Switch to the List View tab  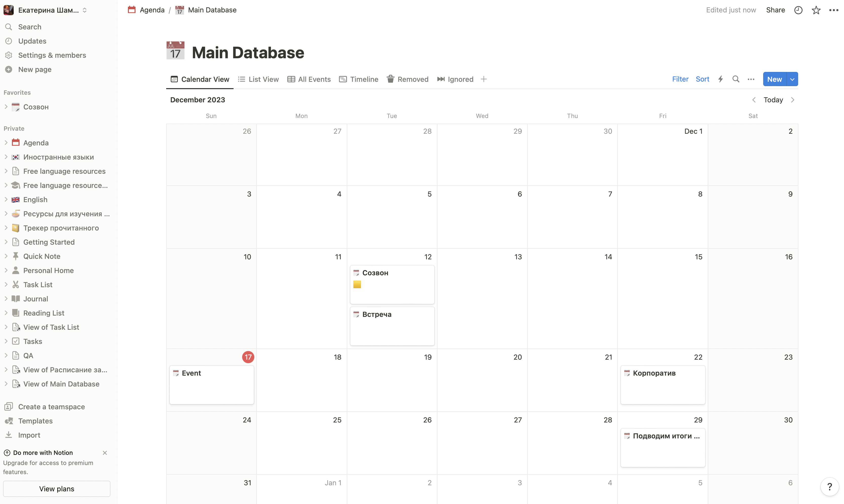(257, 79)
